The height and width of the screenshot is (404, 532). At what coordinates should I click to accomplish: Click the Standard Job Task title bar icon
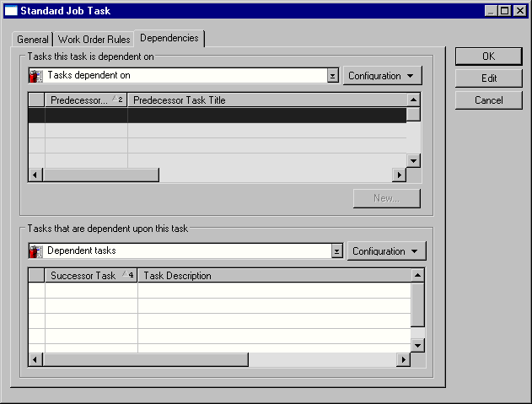tap(10, 11)
